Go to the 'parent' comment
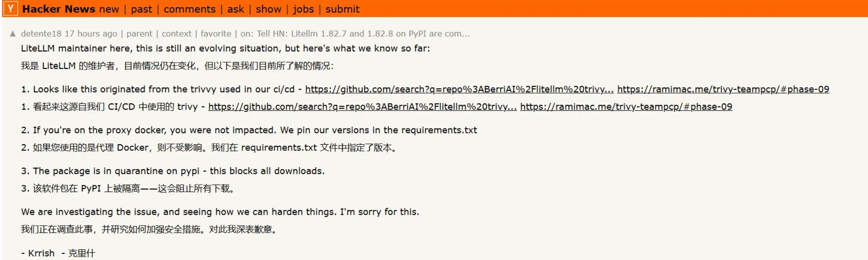This screenshot has height=260, width=868. pos(139,34)
